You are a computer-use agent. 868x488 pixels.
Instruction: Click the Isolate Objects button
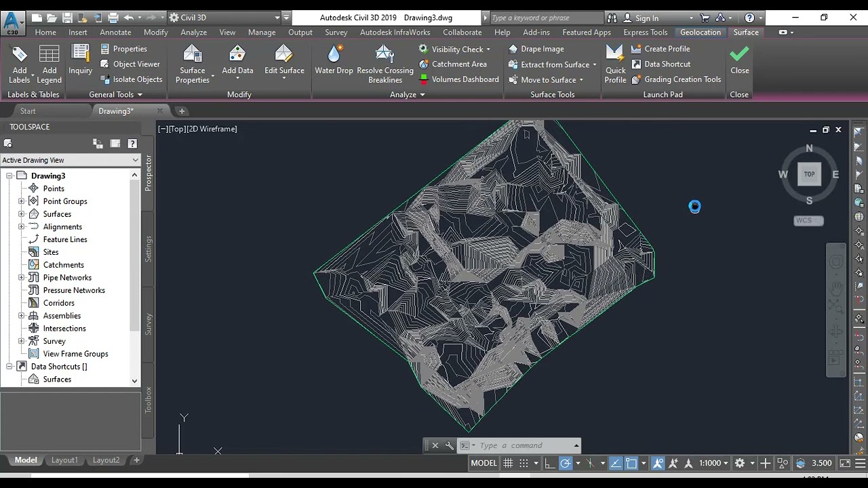(132, 79)
